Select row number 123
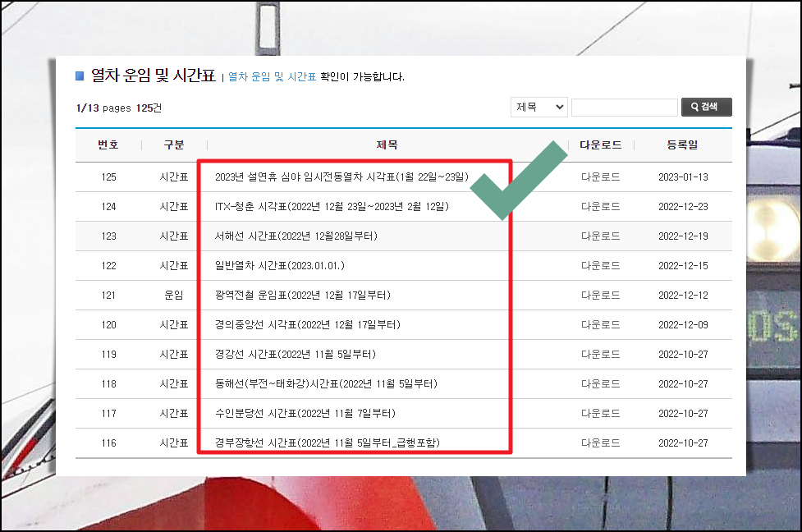 pyautogui.click(x=108, y=236)
